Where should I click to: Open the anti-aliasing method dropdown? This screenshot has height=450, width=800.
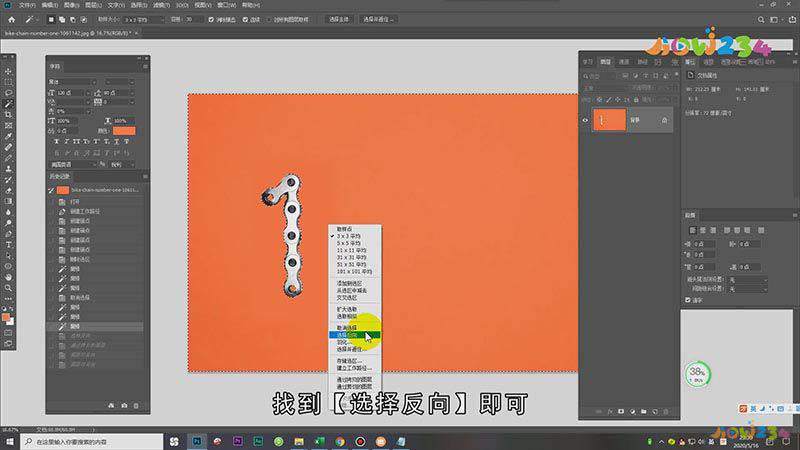[123, 165]
